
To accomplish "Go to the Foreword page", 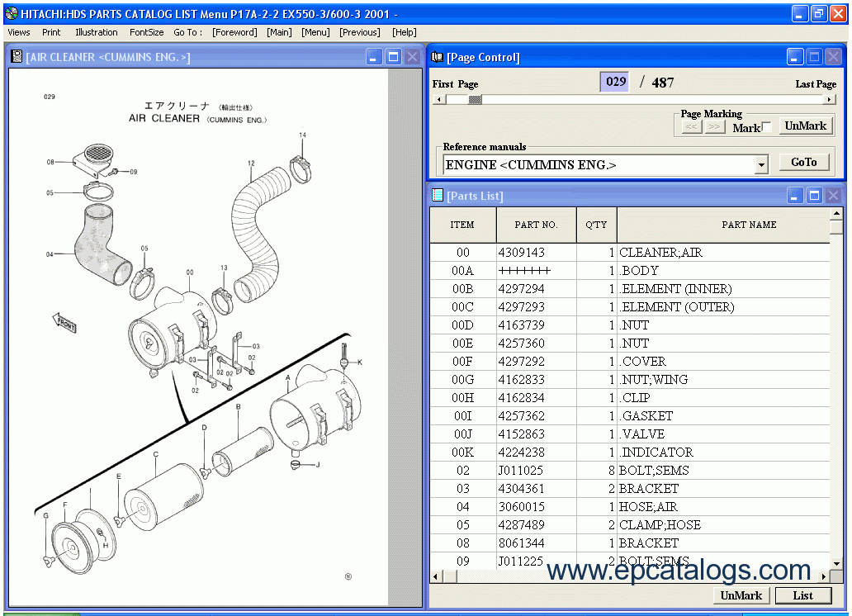I will [x=234, y=33].
